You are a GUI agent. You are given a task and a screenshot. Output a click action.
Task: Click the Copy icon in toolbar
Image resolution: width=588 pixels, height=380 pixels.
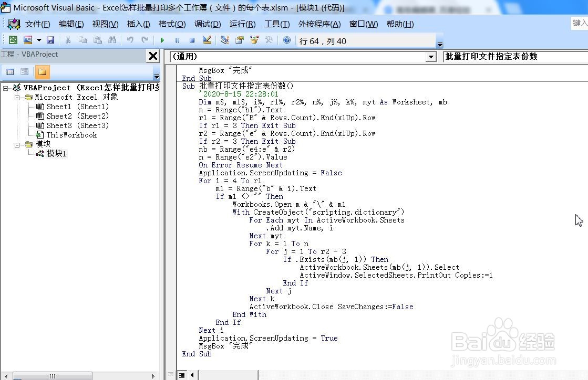(82, 40)
